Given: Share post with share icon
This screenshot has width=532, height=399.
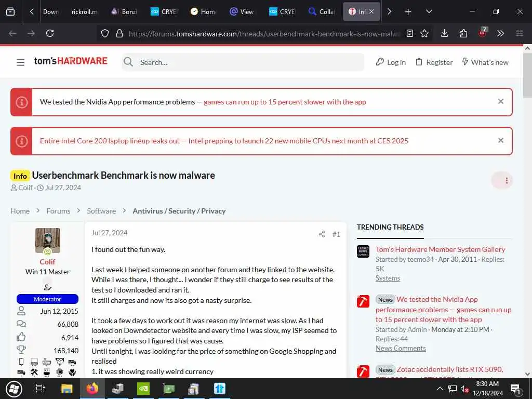Looking at the screenshot, I should (x=322, y=234).
